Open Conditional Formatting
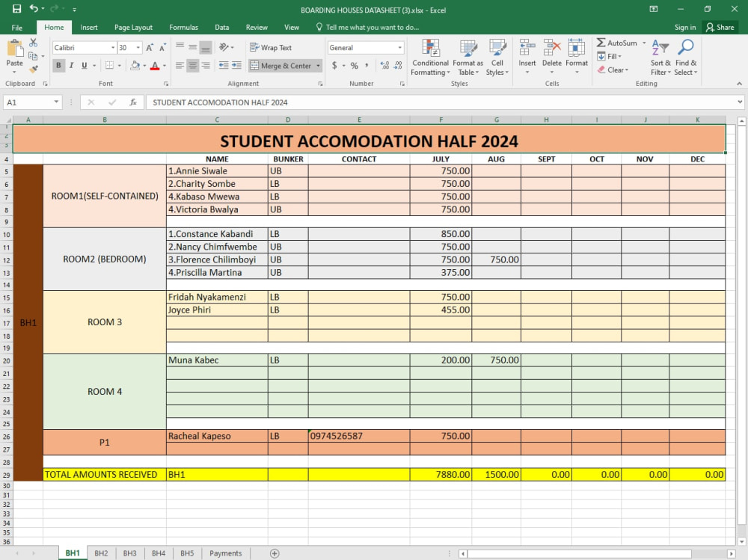 pyautogui.click(x=430, y=58)
